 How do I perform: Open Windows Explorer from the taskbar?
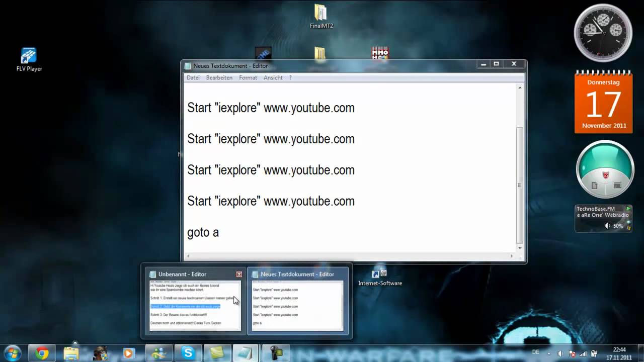click(71, 353)
